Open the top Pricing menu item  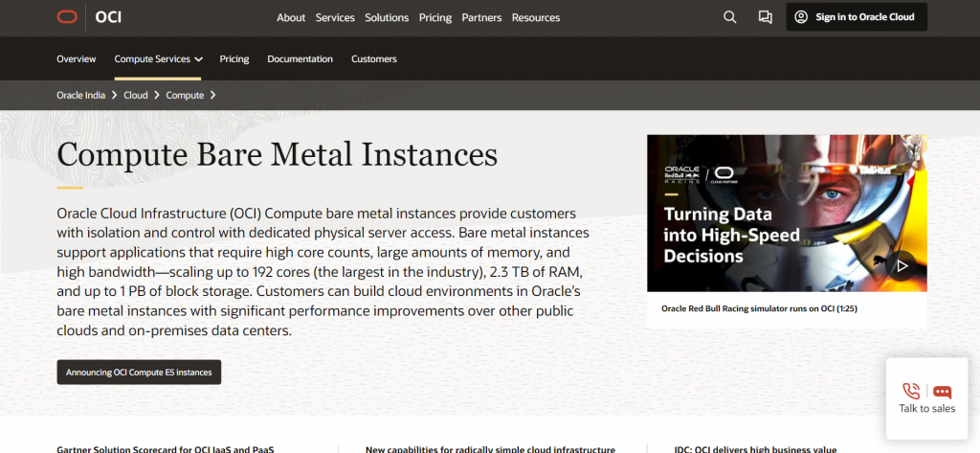[x=435, y=17]
